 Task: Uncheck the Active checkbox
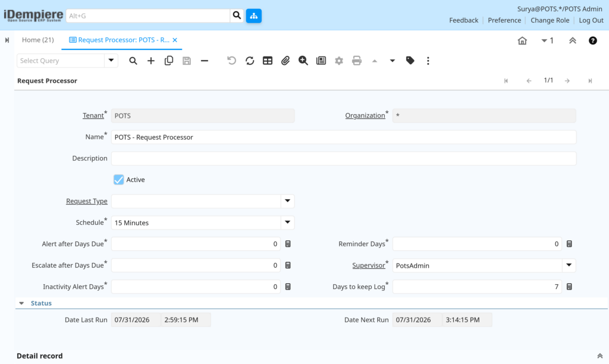point(118,180)
